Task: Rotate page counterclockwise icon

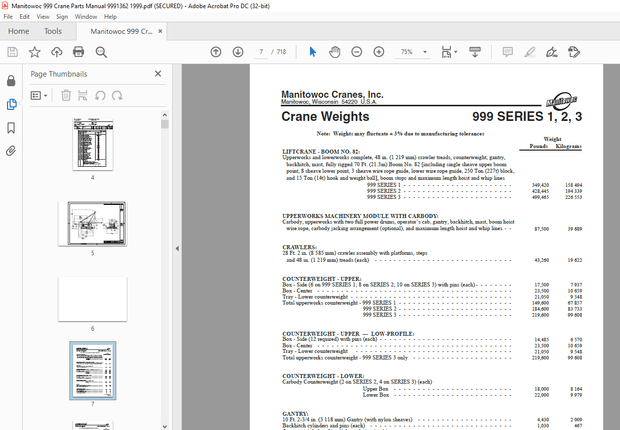Action: 100,95
